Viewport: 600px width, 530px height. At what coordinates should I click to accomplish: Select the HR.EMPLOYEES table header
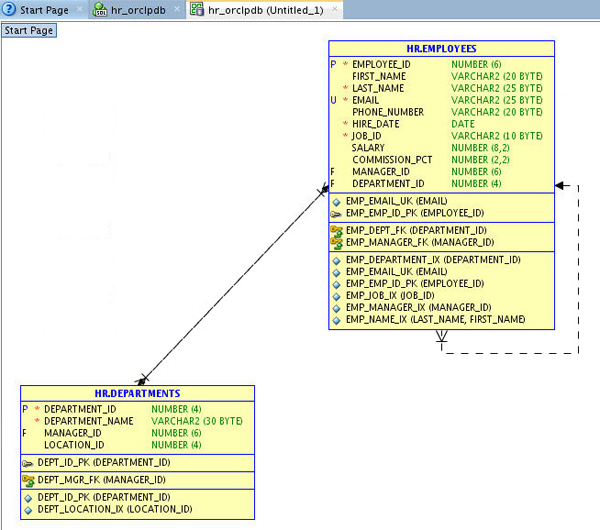[441, 48]
